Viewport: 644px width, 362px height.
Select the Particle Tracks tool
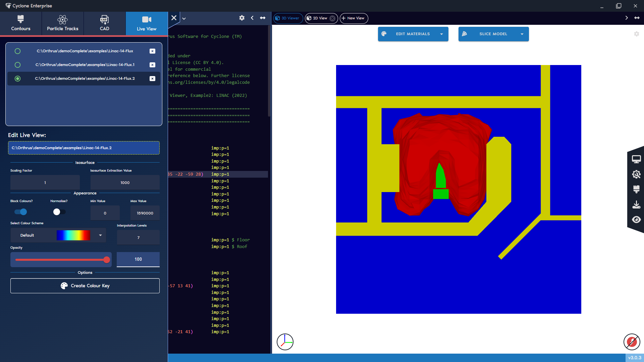(x=62, y=23)
